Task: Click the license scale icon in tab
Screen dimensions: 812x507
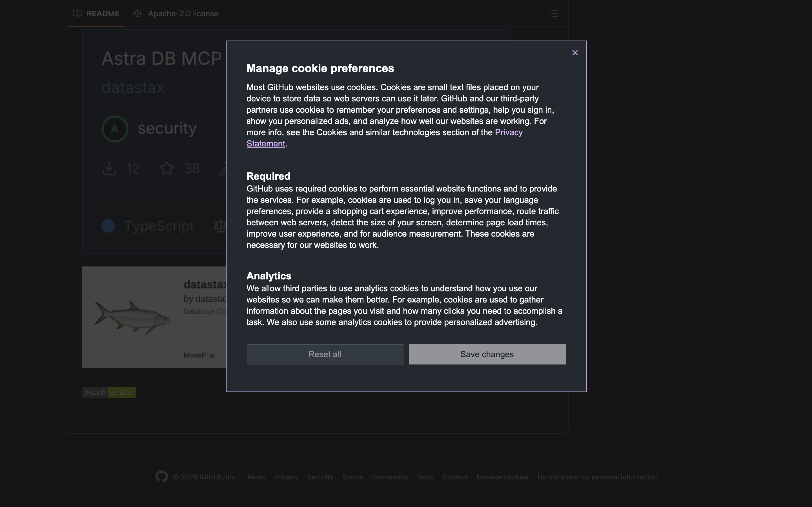Action: (x=137, y=14)
